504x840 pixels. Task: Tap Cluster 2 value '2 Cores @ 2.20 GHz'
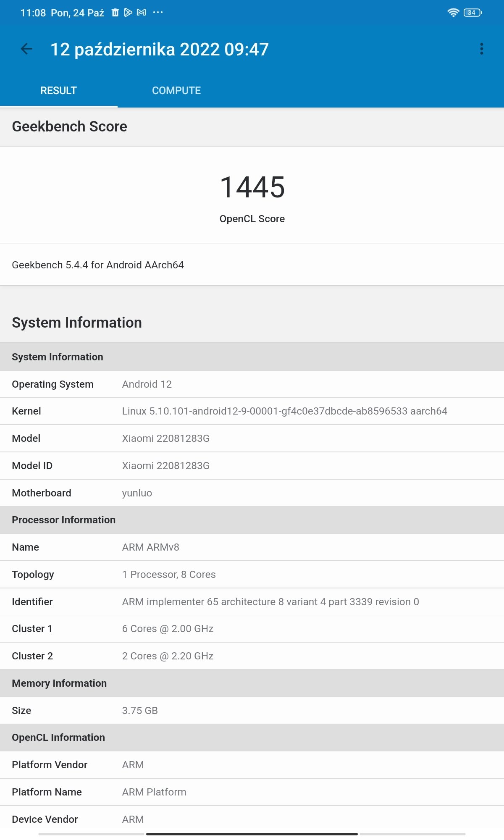(168, 656)
